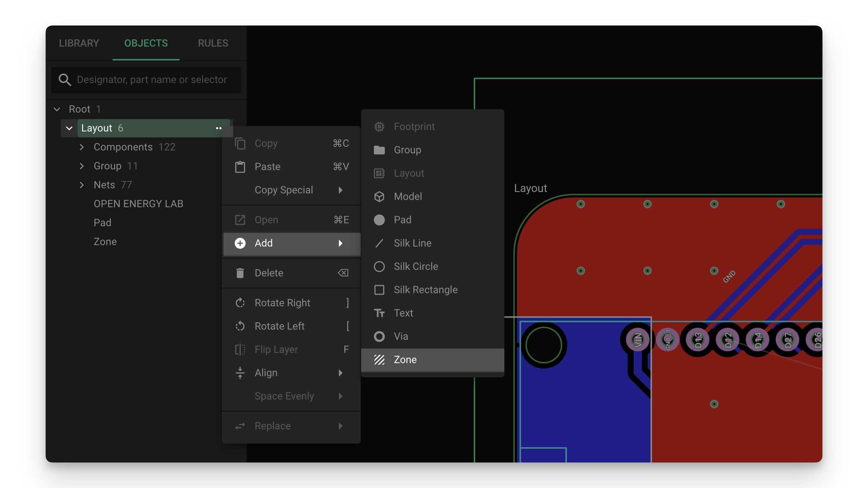Select the Zone item in object tree
The height and width of the screenshot is (488, 868).
[x=105, y=242]
